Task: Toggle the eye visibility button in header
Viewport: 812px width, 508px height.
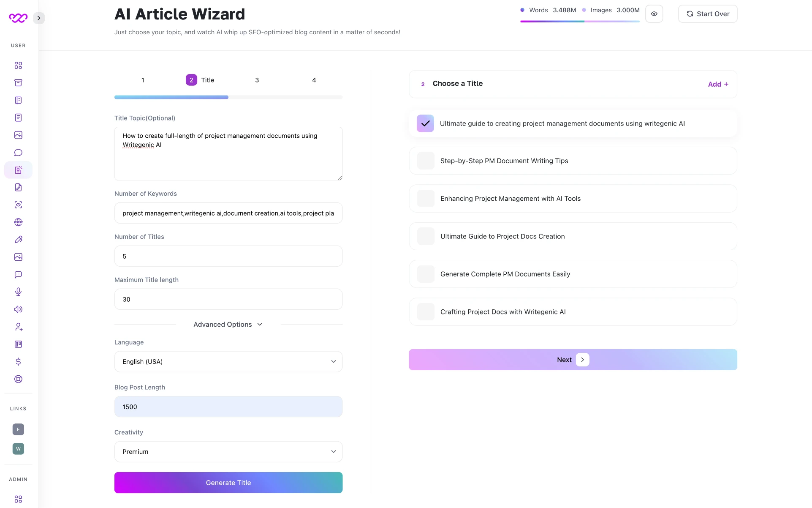Action: pyautogui.click(x=654, y=14)
